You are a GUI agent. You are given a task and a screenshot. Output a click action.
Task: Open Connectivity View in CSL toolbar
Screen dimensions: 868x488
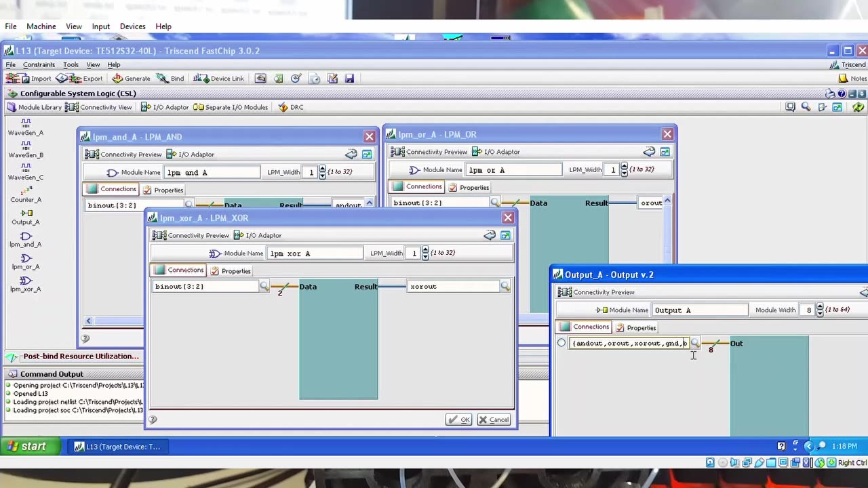tap(99, 107)
